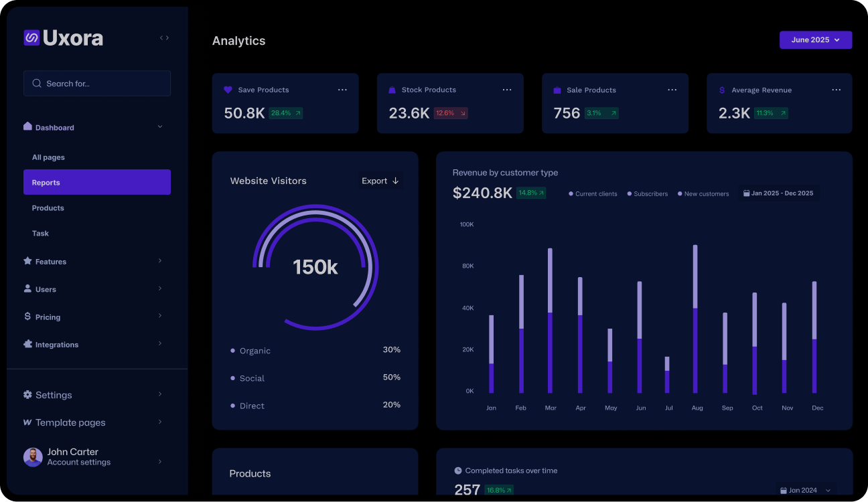This screenshot has width=868, height=502.
Task: Toggle the New customers legend item
Action: coord(703,193)
